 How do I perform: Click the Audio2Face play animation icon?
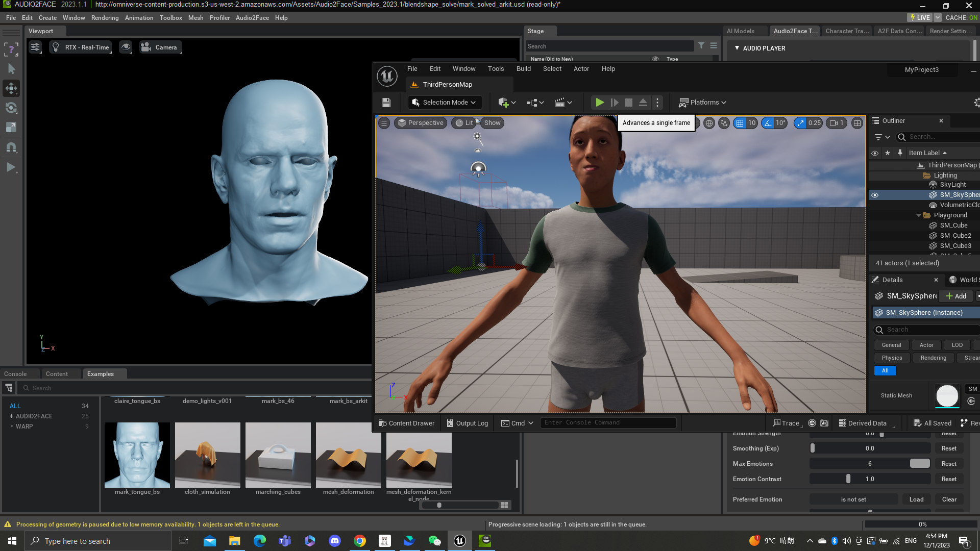point(11,167)
